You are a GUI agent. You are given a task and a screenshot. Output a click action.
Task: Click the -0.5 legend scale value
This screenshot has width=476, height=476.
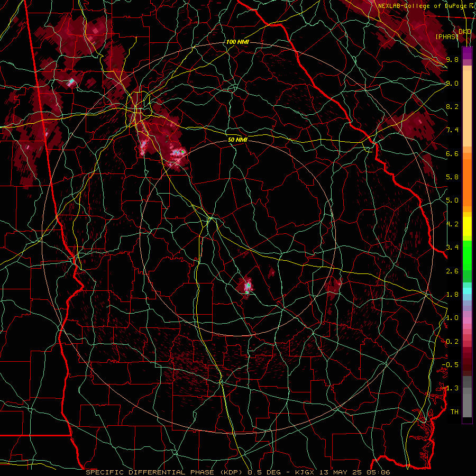(x=450, y=365)
